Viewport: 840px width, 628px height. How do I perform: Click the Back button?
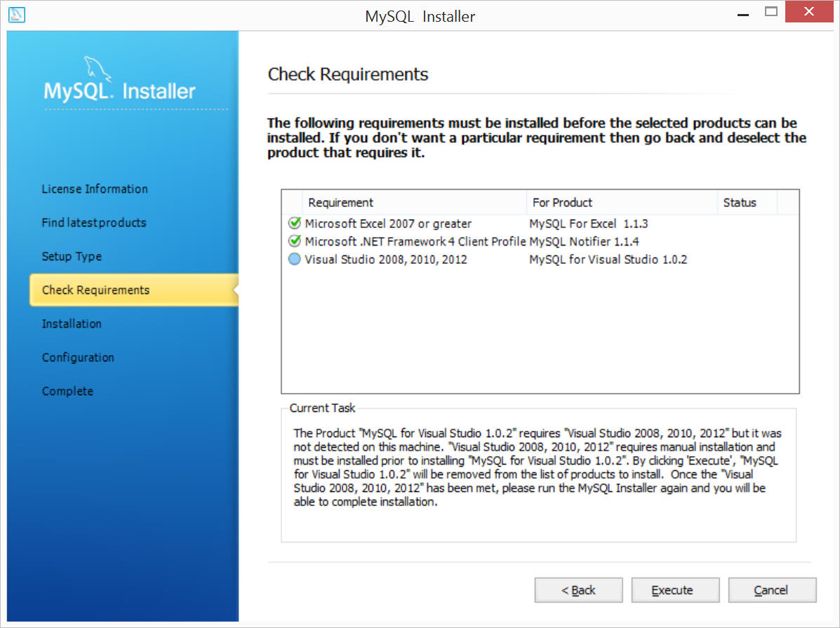(x=578, y=590)
